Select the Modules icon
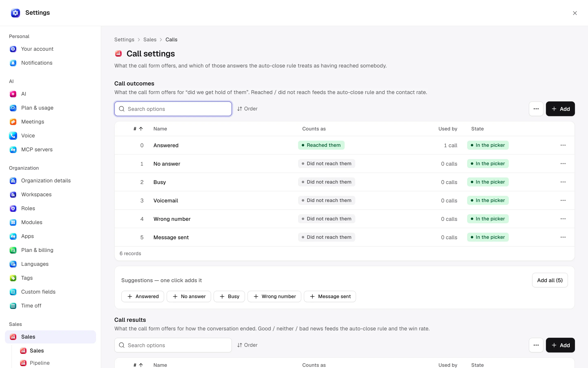This screenshot has width=588, height=368. [13, 222]
